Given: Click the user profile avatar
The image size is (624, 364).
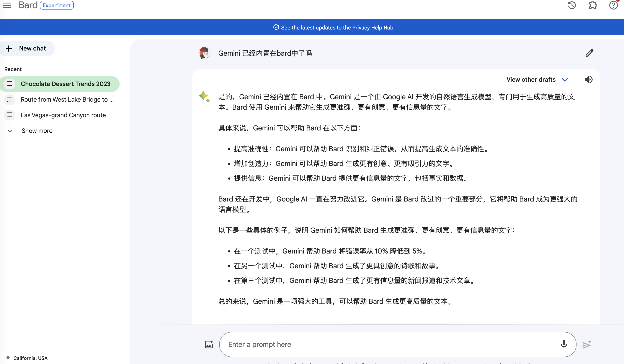Looking at the screenshot, I should point(204,53).
